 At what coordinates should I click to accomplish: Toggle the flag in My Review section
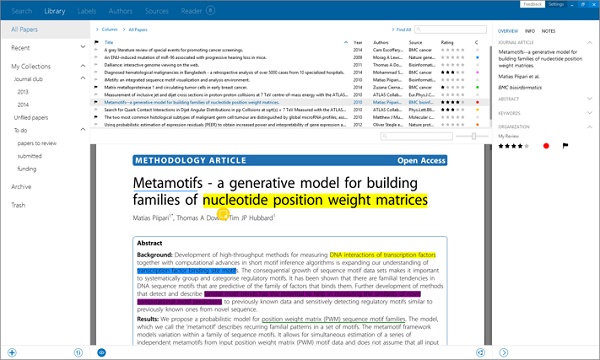(x=565, y=145)
